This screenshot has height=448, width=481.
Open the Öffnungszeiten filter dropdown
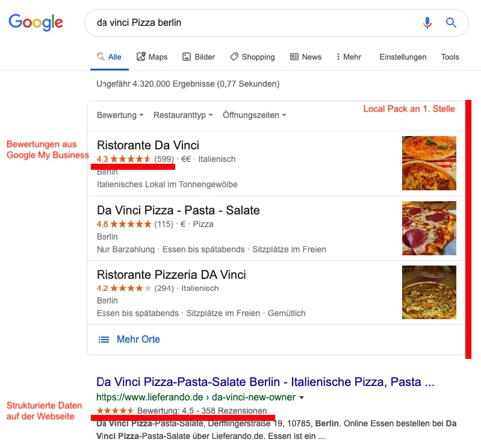[254, 115]
